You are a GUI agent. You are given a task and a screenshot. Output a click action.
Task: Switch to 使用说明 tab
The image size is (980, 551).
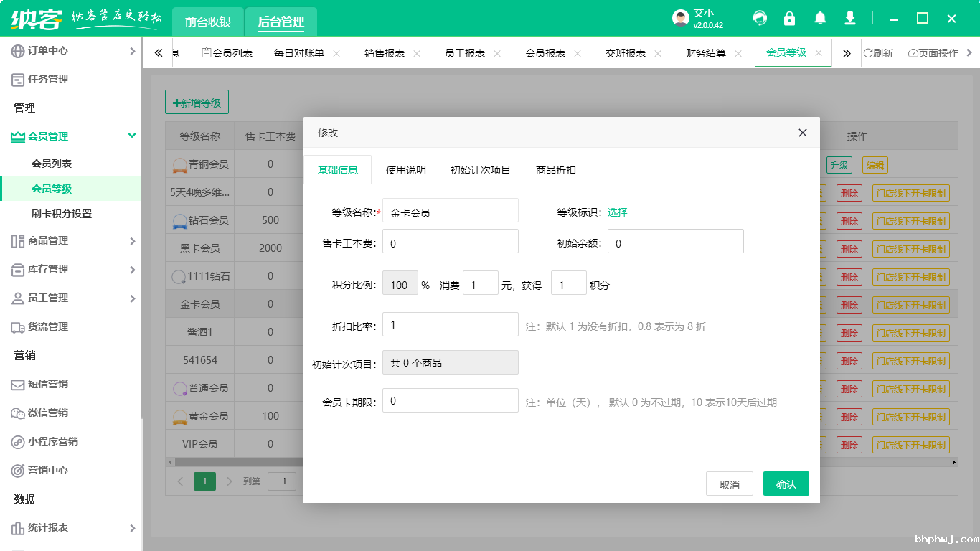click(x=406, y=170)
